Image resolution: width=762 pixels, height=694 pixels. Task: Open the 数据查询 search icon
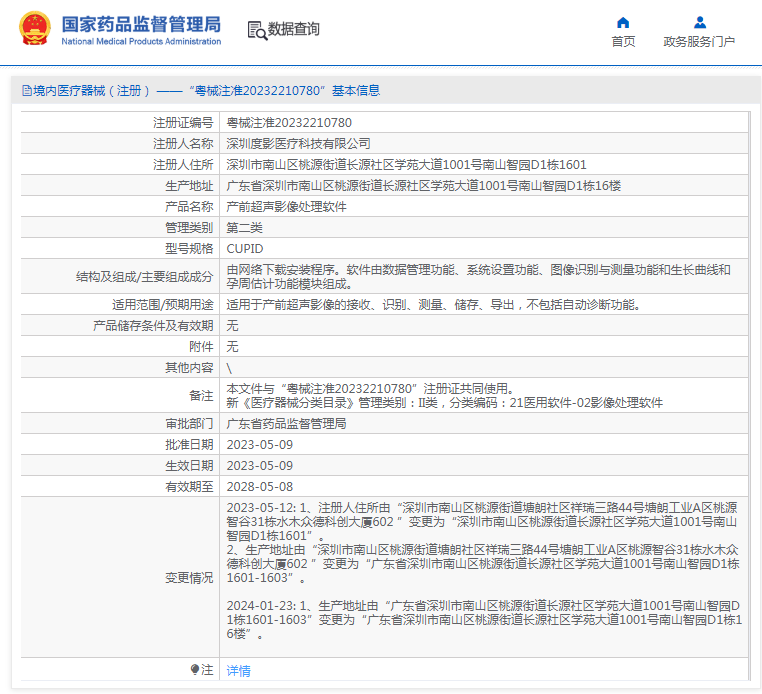pyautogui.click(x=257, y=30)
